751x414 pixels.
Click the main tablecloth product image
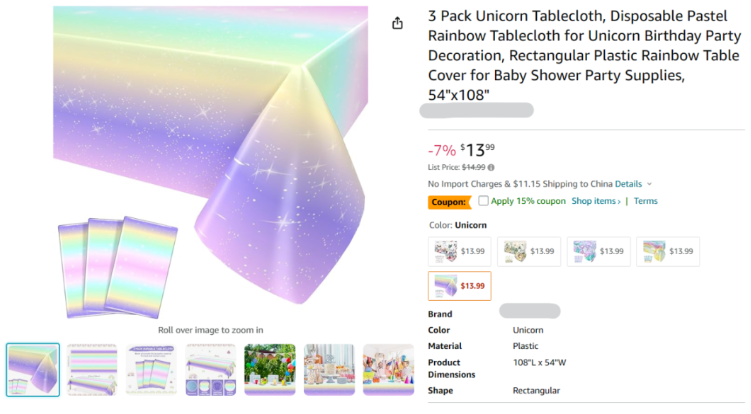click(x=210, y=160)
